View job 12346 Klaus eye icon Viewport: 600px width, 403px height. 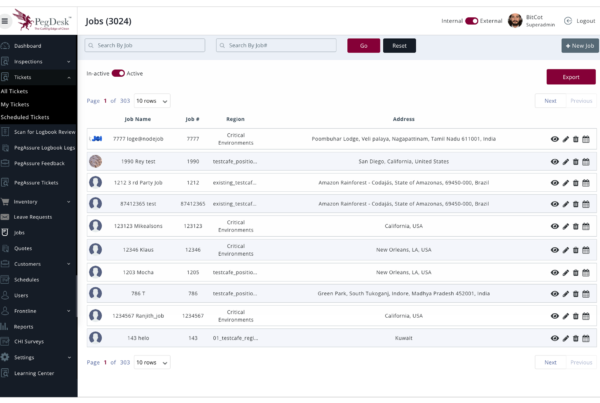click(554, 250)
